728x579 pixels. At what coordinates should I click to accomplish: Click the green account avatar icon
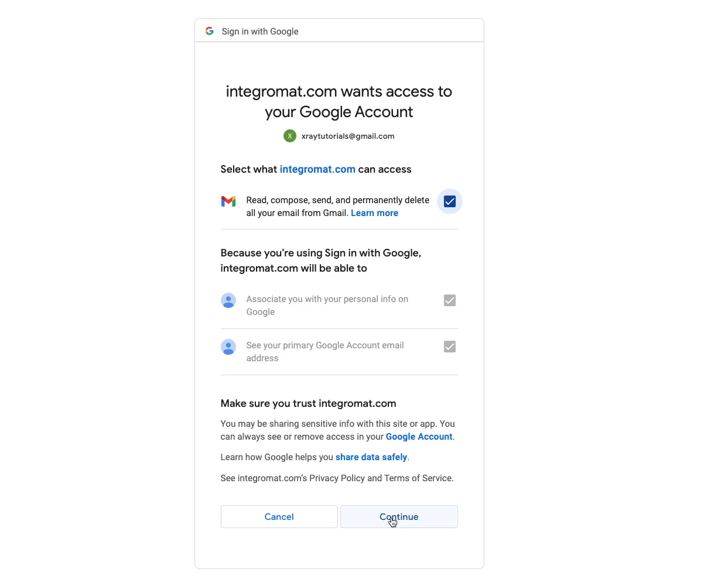tap(290, 136)
